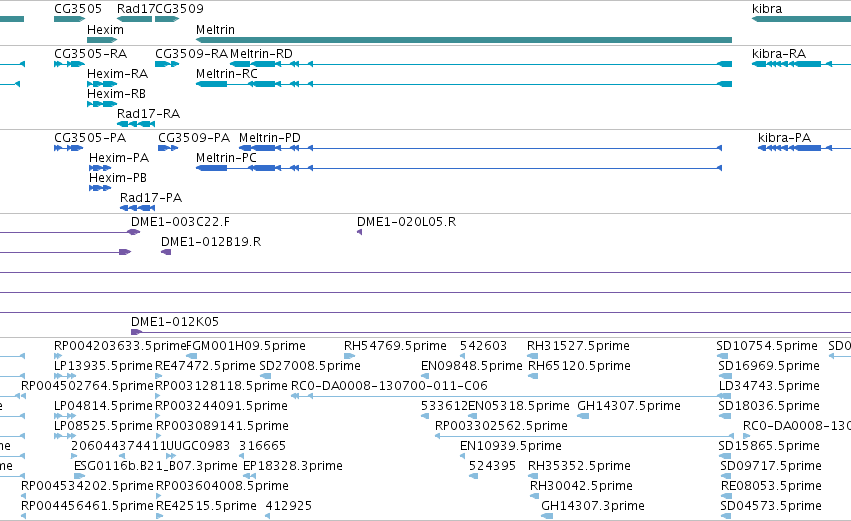Click the Meltrin-PD protein feature
This screenshot has height=521, width=851.
pos(480,148)
